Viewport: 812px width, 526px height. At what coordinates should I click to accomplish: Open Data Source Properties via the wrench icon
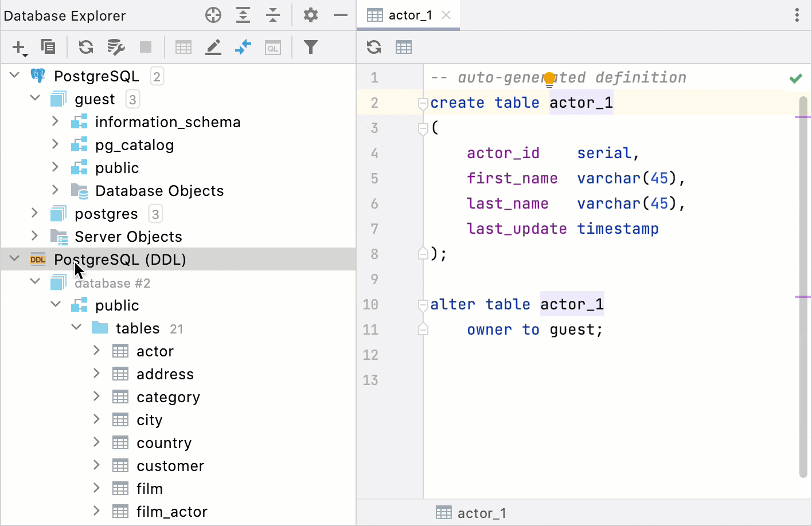116,47
